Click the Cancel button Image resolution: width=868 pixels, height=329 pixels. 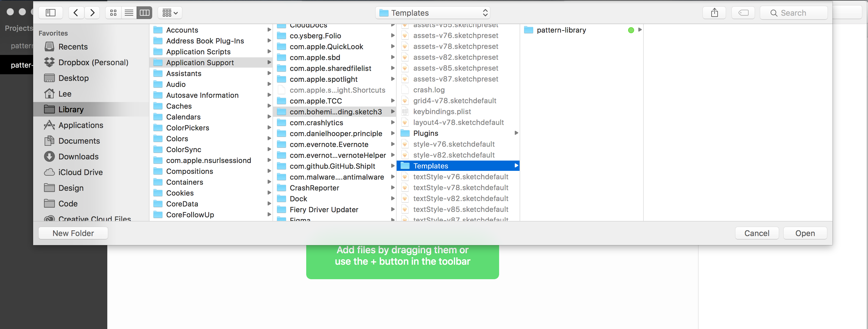tap(757, 233)
